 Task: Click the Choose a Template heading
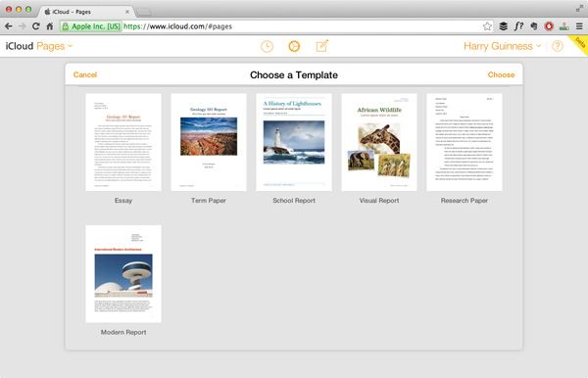click(x=294, y=75)
